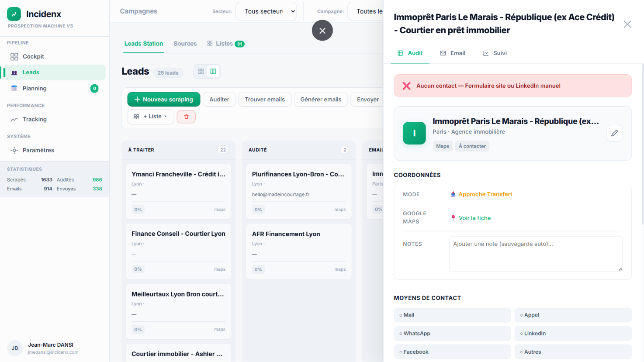Toggle Autres contact method
Image resolution: width=644 pixels, height=362 pixels.
[x=573, y=352]
